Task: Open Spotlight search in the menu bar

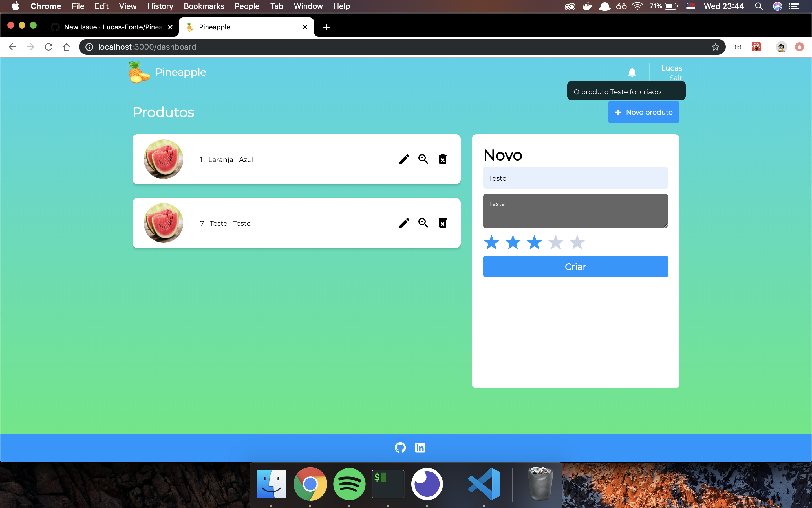Action: click(759, 6)
